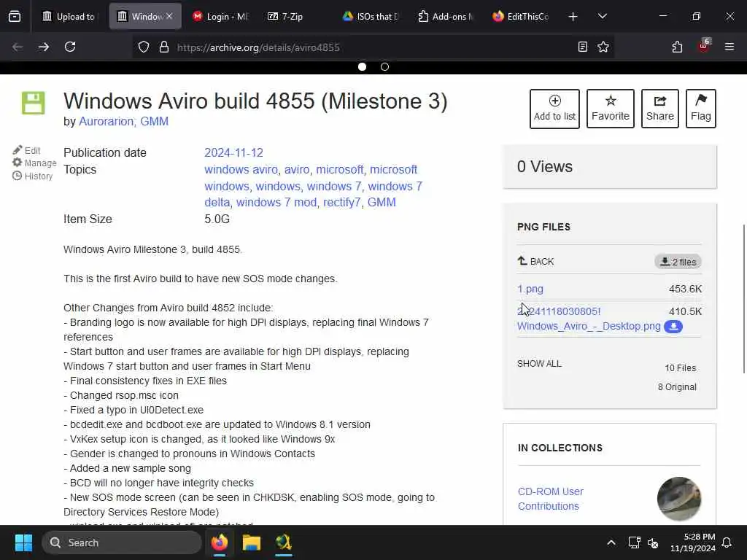
Task: Open the Windows_Aviro_-_Desktop.png file
Action: (x=589, y=319)
